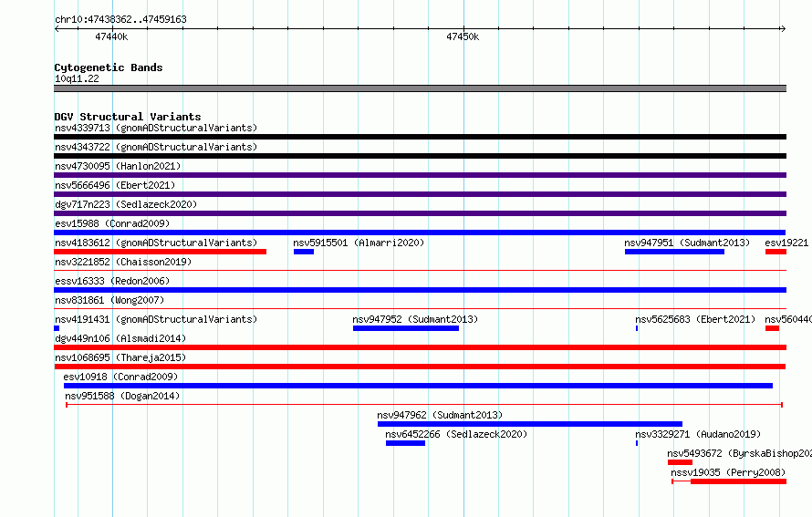Click the purple dgv717n223 variant bar
Viewport: 812px width, 517px height.
[420, 213]
